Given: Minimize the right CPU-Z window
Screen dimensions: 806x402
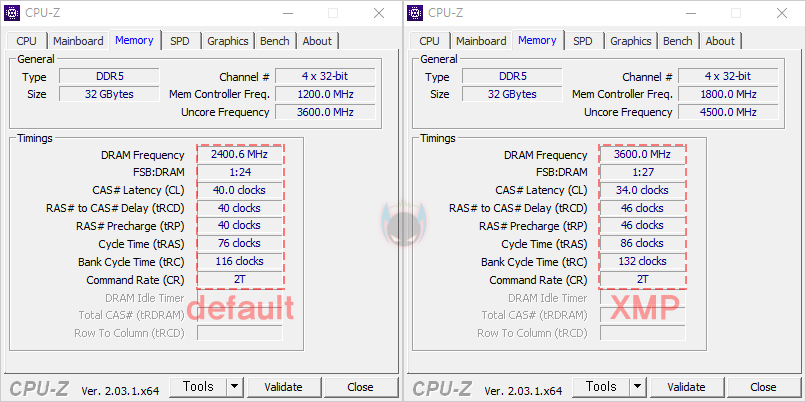Looking at the screenshot, I should coord(690,13).
